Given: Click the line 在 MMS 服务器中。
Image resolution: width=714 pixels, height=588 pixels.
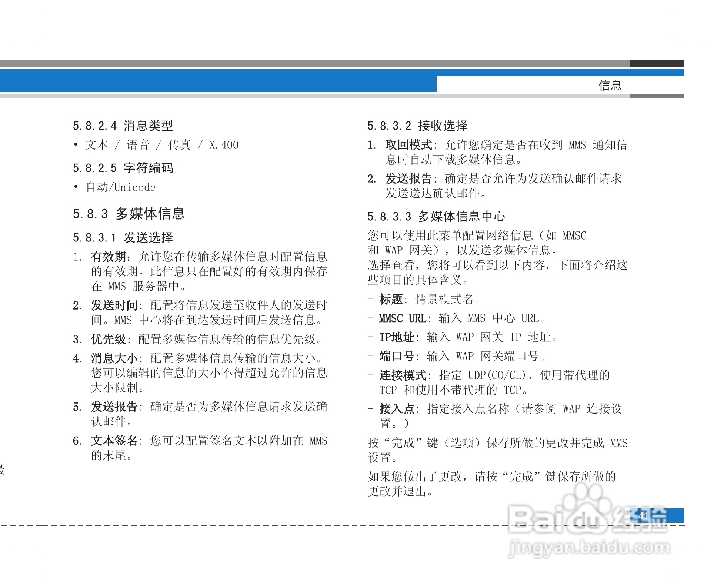Looking at the screenshot, I should [139, 286].
